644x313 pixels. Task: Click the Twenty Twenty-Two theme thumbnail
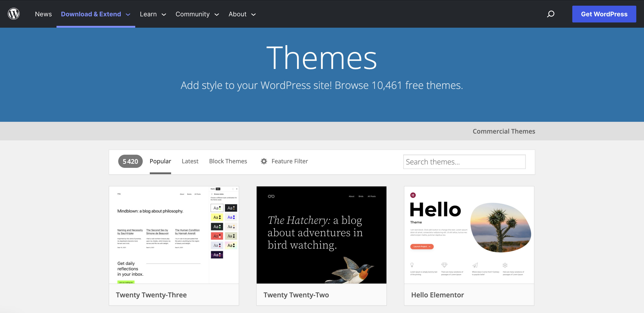click(x=321, y=235)
